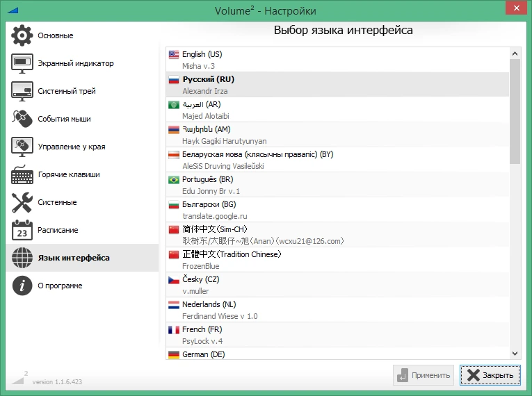Open the Управление у края icon
The image size is (532, 396).
click(22, 147)
